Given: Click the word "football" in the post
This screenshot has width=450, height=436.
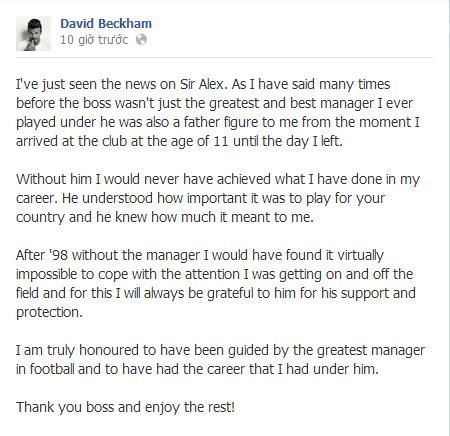Looking at the screenshot, I should (x=52, y=369).
